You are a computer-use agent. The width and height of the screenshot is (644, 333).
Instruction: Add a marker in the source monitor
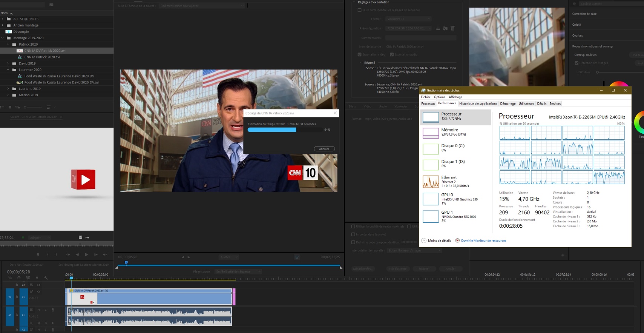[x=38, y=254]
